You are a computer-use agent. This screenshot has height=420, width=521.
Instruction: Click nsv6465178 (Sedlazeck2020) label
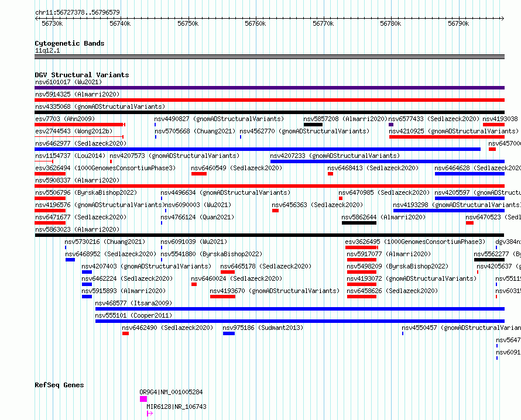point(266,266)
